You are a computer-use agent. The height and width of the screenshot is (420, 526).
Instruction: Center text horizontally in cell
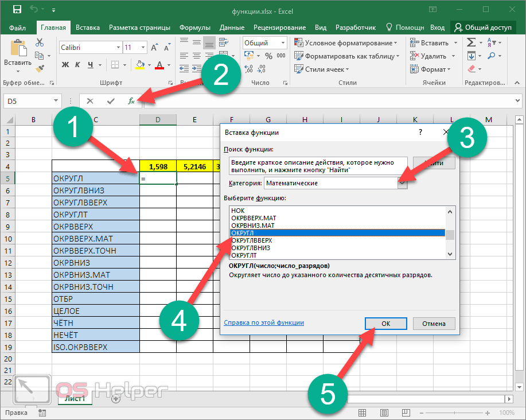pyautogui.click(x=197, y=55)
